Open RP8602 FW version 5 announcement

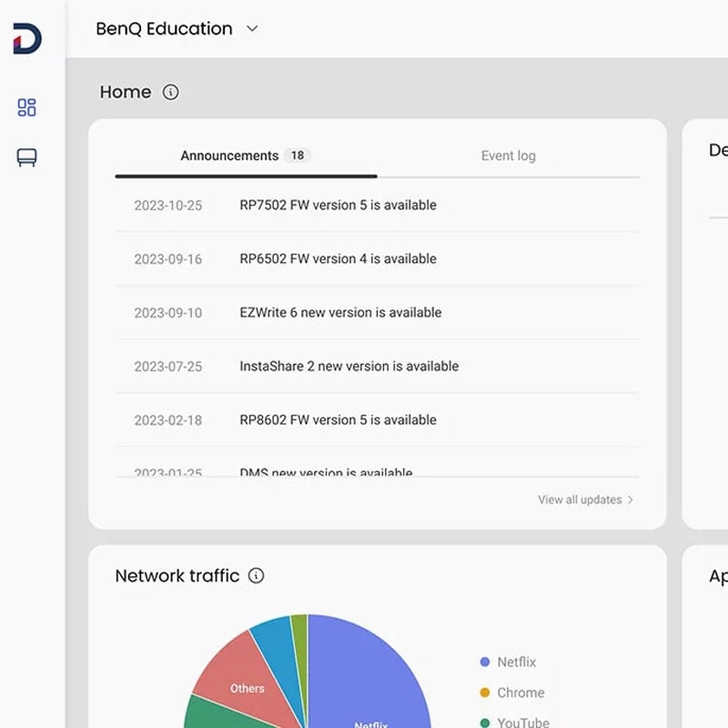tap(338, 420)
